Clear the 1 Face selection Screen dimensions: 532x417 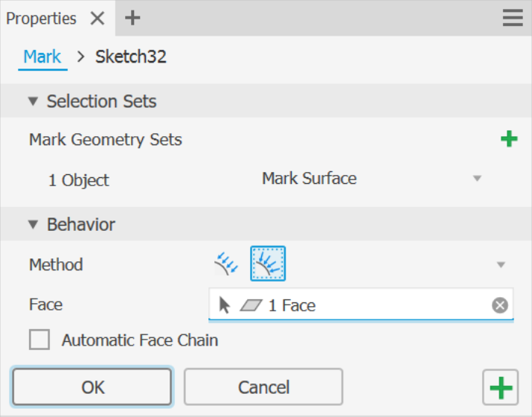pyautogui.click(x=500, y=305)
